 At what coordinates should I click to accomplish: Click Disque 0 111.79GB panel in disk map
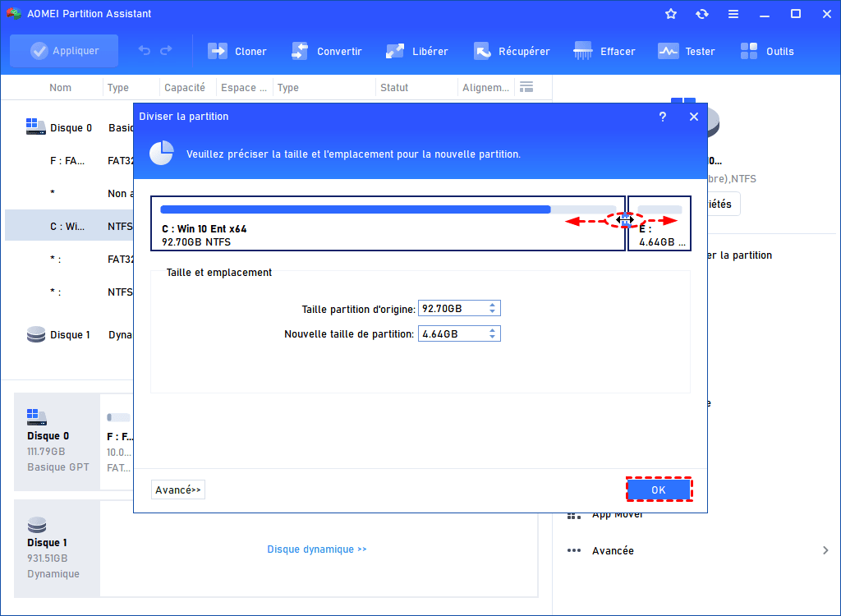point(57,442)
